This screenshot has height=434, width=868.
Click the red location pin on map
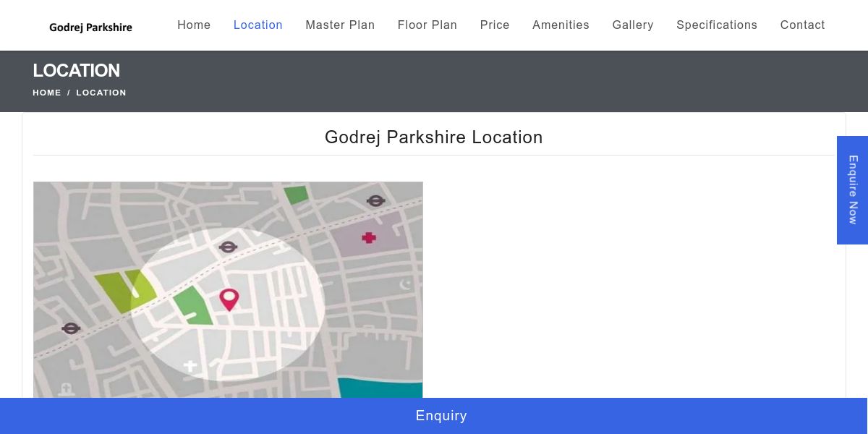click(x=229, y=299)
